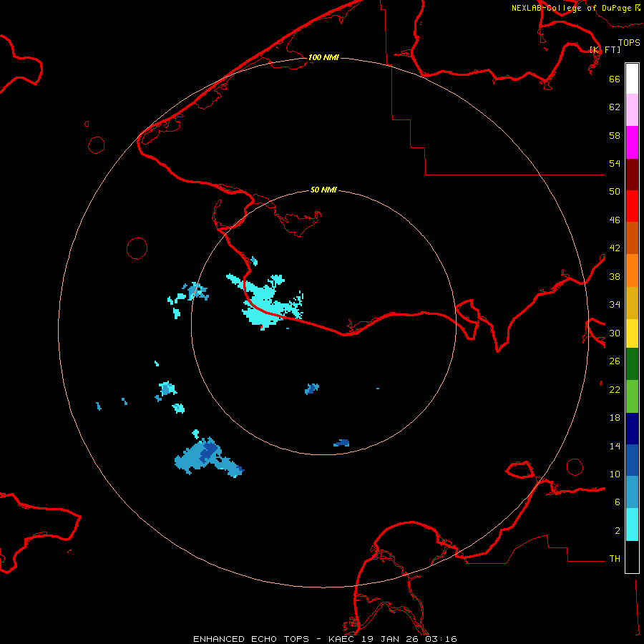
Task: Click the 10 legend value
Action: point(615,474)
